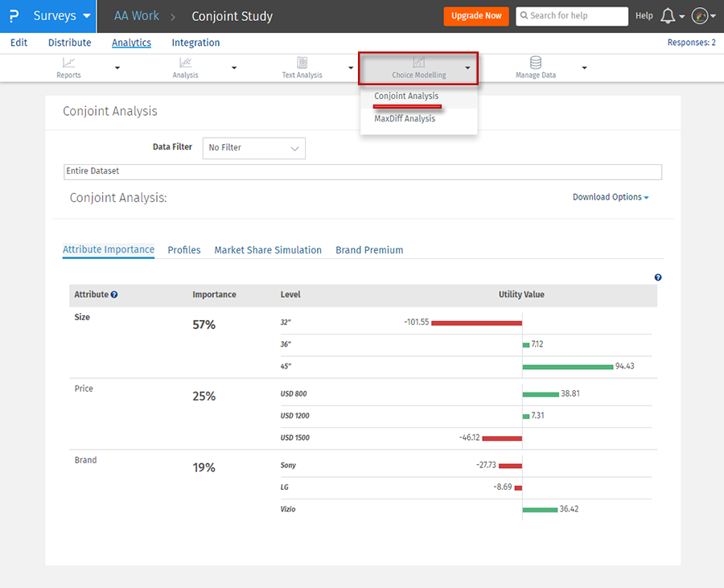Click the QuestionPro logo icon
Viewport: 724px width, 588px height.
(14, 16)
